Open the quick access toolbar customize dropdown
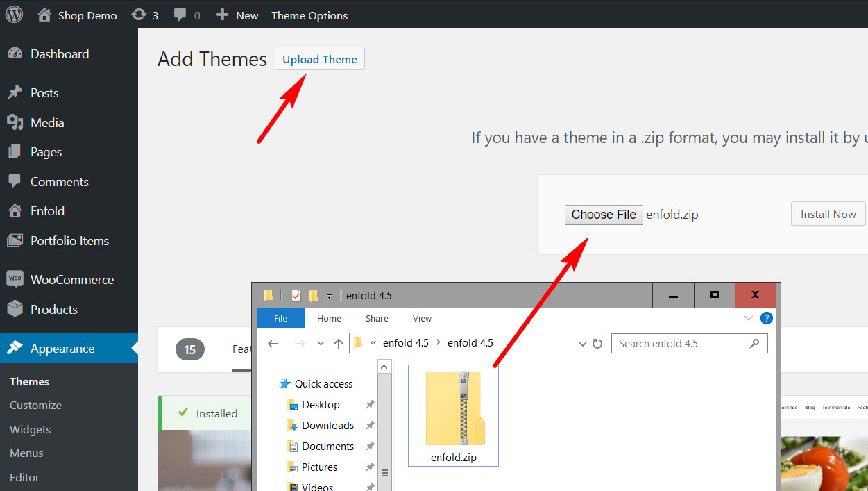Image resolution: width=868 pixels, height=491 pixels. (x=329, y=296)
